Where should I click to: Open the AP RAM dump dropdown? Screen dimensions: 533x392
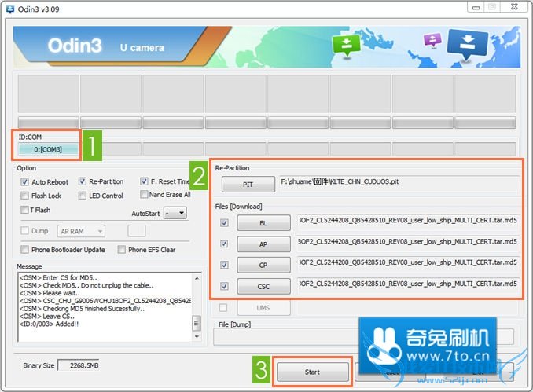81,231
